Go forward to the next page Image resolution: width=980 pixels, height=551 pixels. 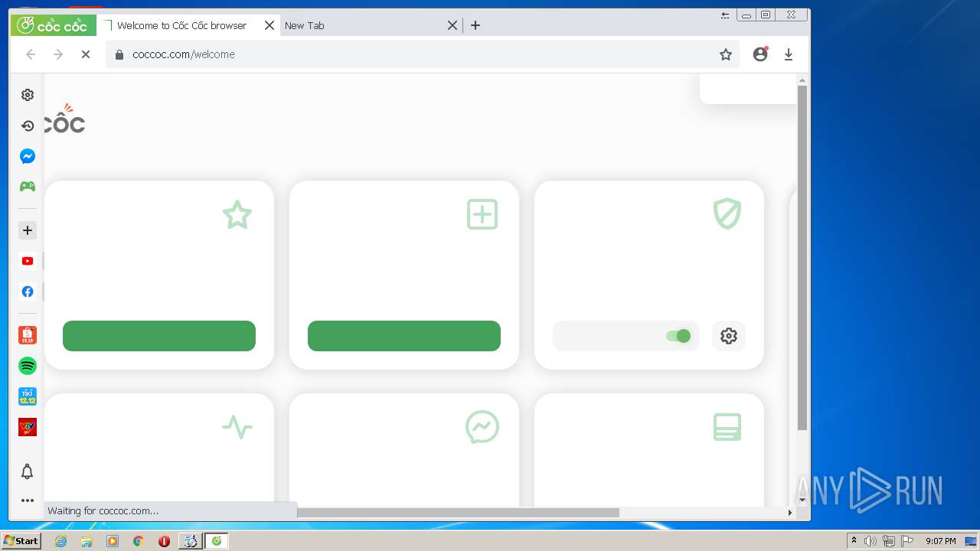click(x=58, y=54)
